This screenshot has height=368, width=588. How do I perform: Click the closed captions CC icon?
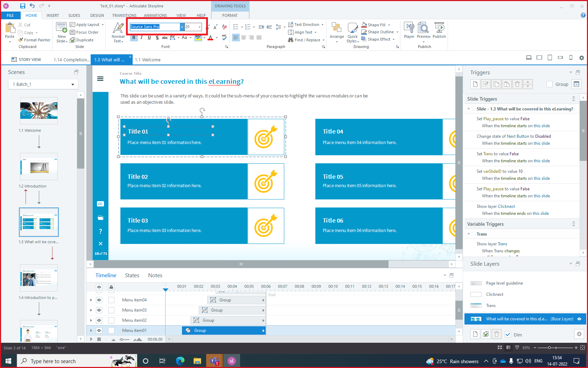tap(100, 204)
